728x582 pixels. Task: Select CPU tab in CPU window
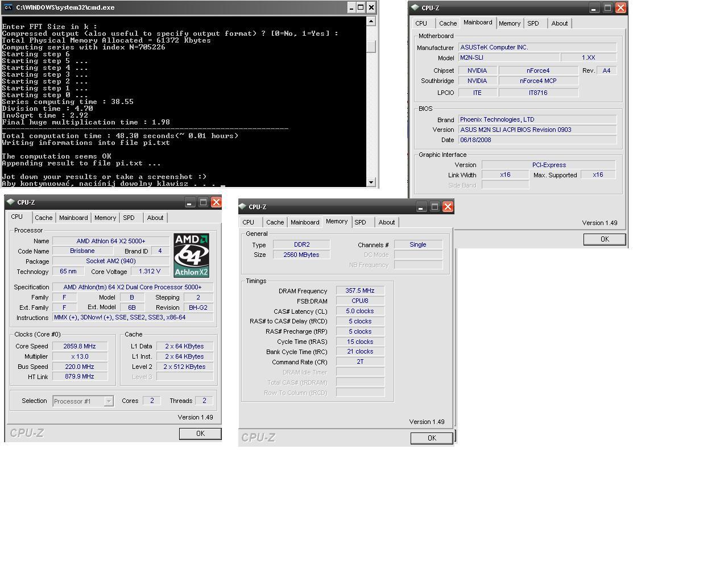[x=17, y=217]
